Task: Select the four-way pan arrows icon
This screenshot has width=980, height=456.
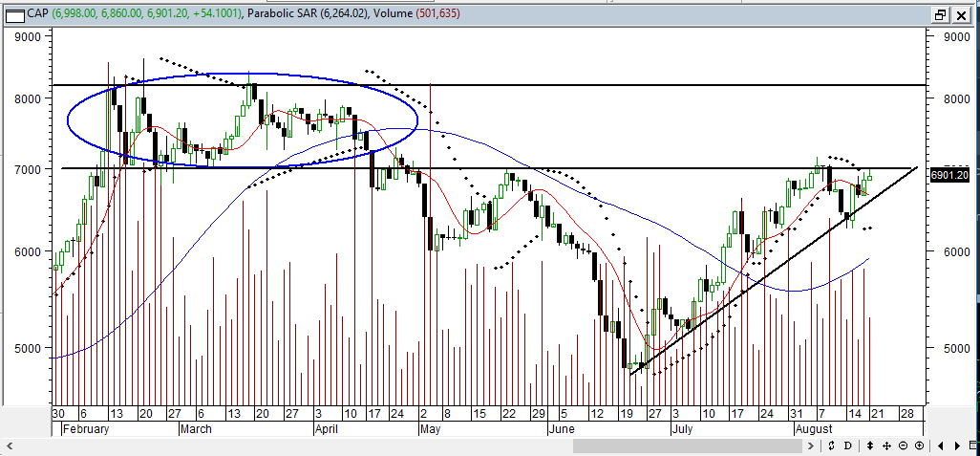Action: pyautogui.click(x=886, y=446)
